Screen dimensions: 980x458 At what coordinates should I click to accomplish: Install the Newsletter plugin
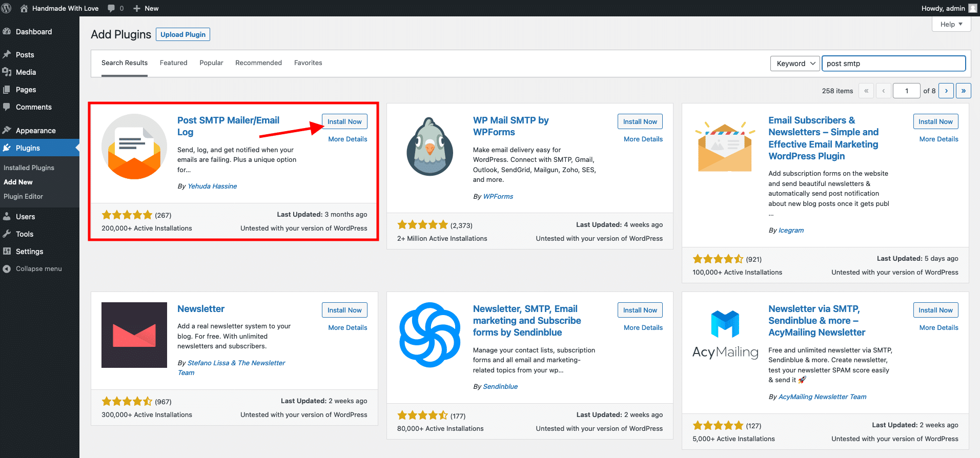point(345,310)
